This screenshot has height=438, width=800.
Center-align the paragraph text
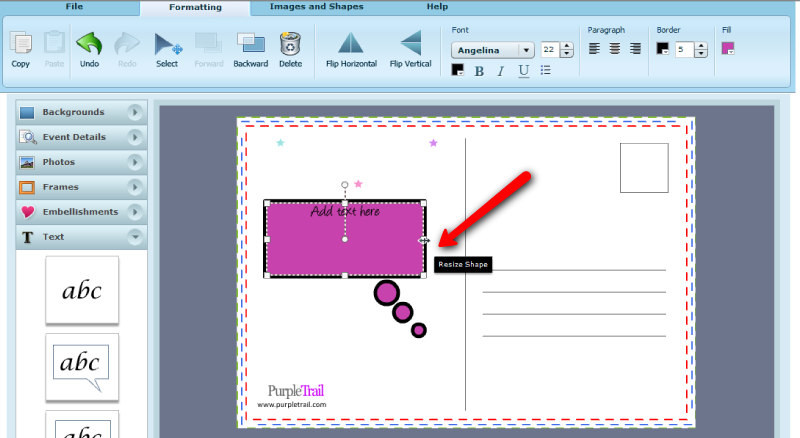coord(615,48)
